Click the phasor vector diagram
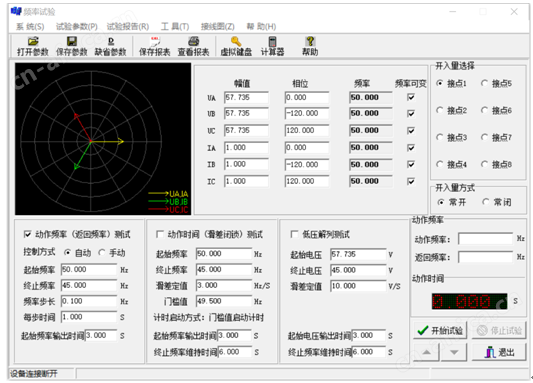Viewport: 533px width, 383px height. 103,139
